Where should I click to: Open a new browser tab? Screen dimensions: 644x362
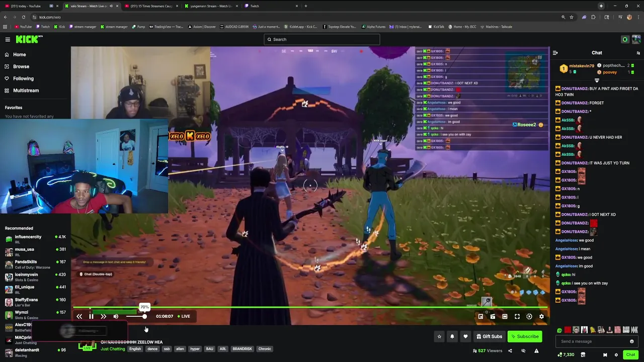coord(306,6)
